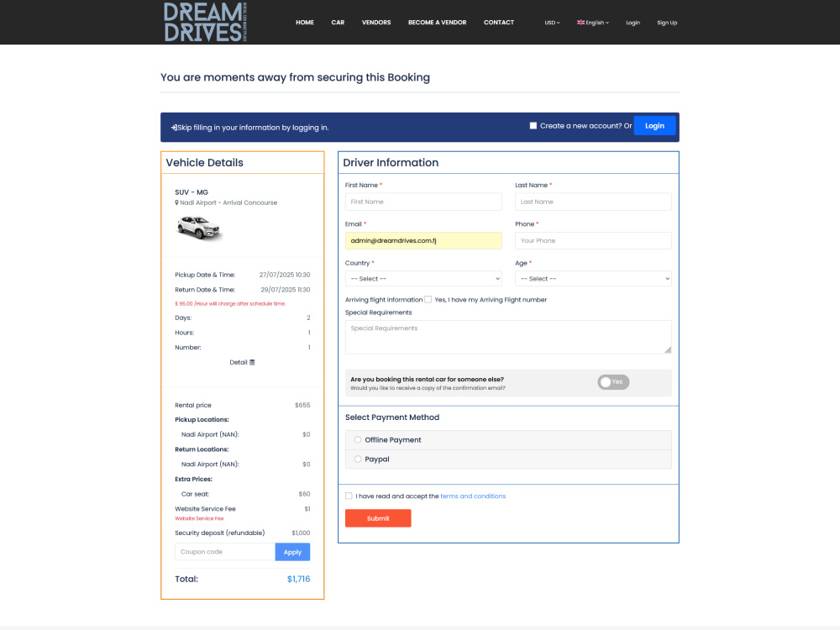Click the textarea resize handle
The image size is (840, 630).
(668, 349)
